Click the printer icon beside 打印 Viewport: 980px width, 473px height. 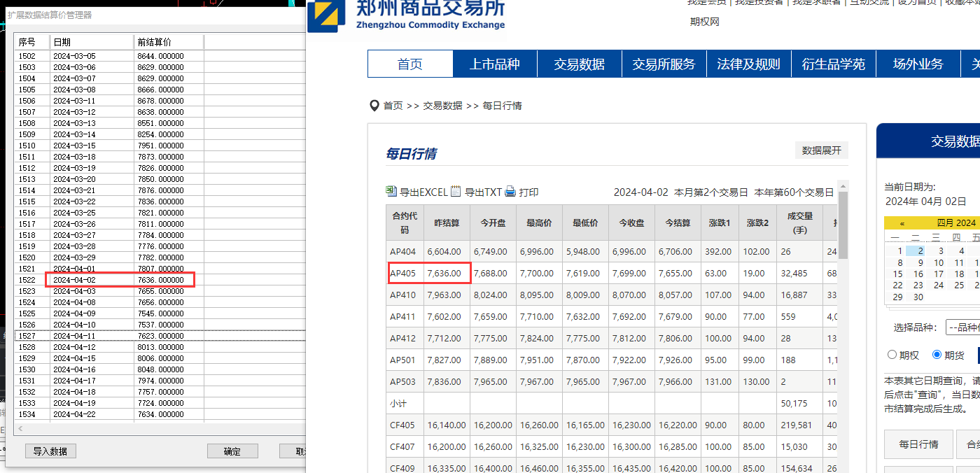[x=510, y=192]
